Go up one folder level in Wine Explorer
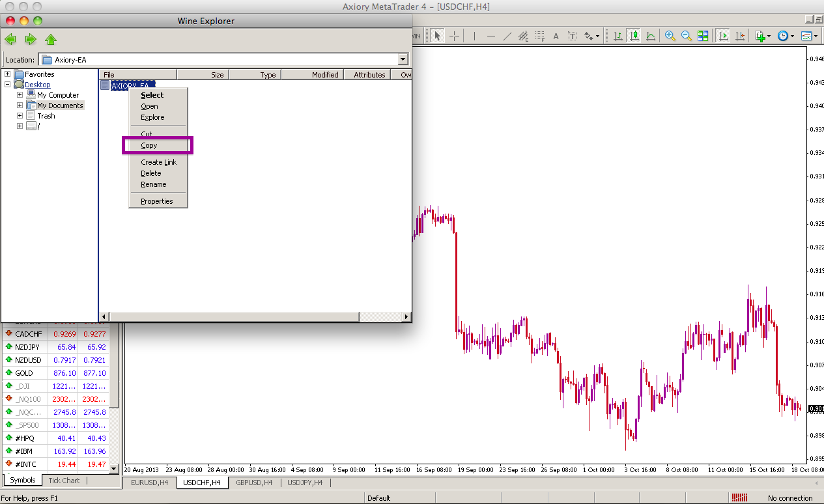This screenshot has height=504, width=824. 51,39
